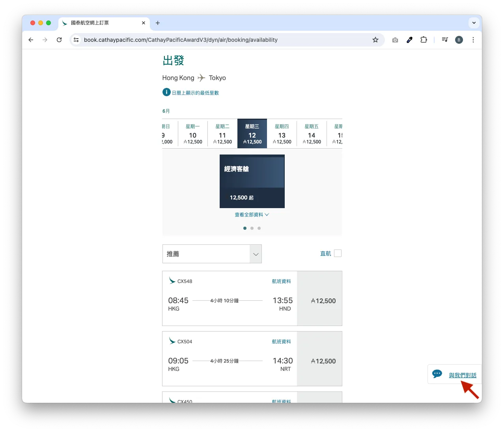Click the 國泰航空網上訂票 browser tab
The width and height of the screenshot is (504, 432).
click(x=104, y=23)
